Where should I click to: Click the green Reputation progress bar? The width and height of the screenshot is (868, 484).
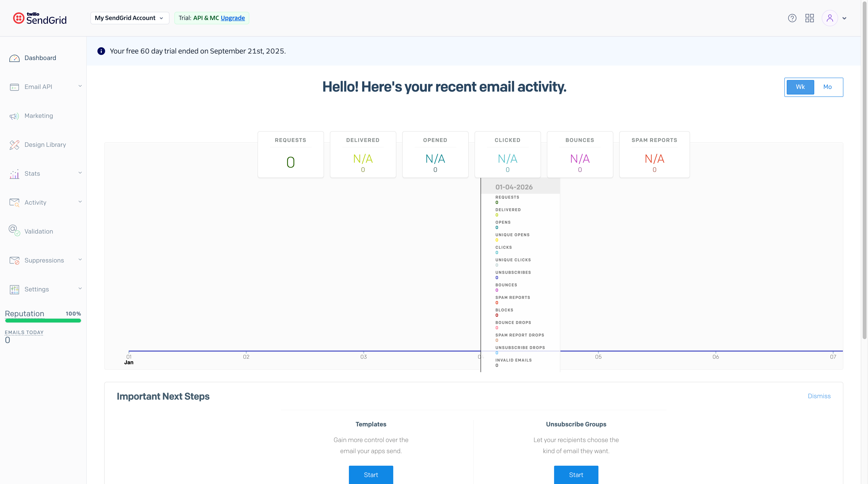click(x=43, y=321)
